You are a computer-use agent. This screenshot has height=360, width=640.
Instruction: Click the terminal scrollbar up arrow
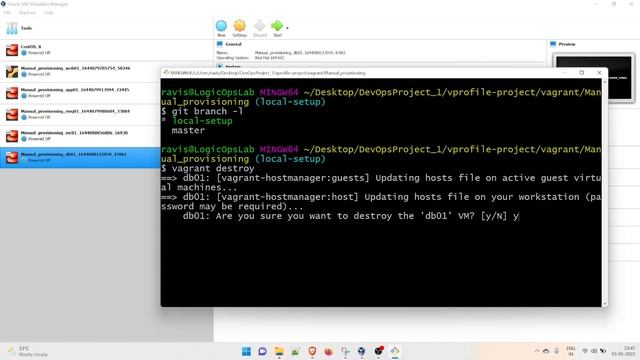click(x=604, y=82)
